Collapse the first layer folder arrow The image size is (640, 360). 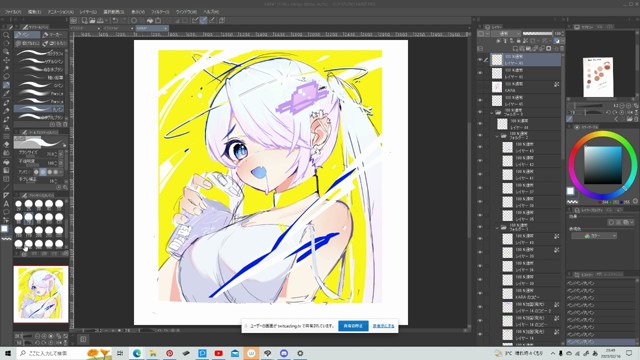[492, 112]
